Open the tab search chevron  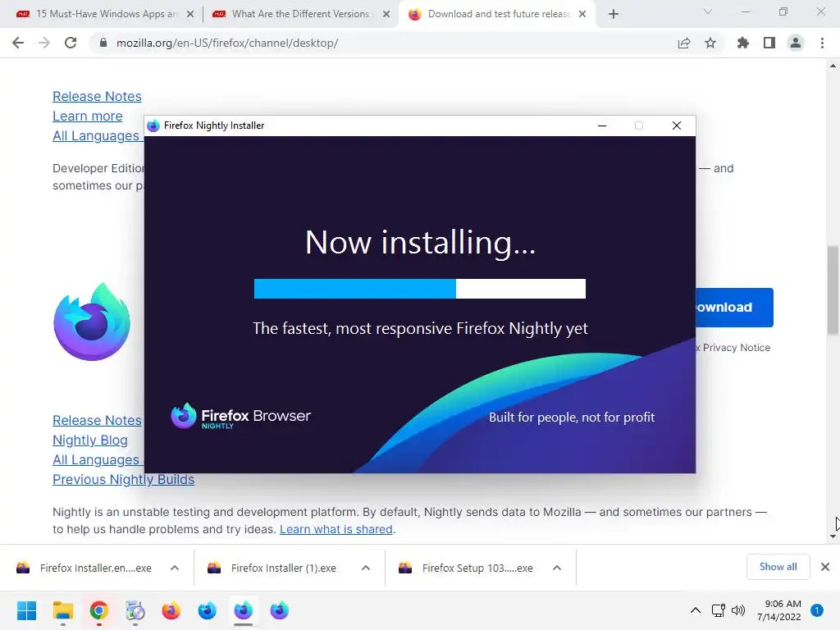[708, 11]
